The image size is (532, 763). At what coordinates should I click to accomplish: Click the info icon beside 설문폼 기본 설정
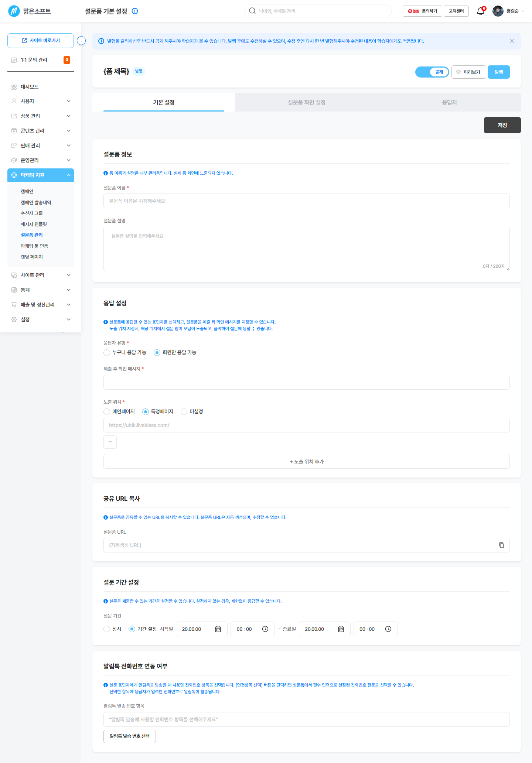click(x=135, y=11)
